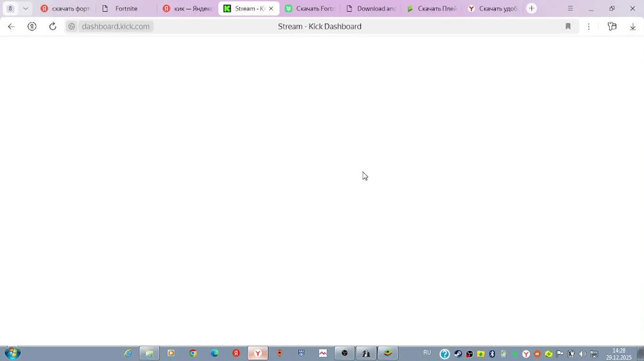644x361 pixels.
Task: Open the collections side panel icon
Action: [612, 27]
